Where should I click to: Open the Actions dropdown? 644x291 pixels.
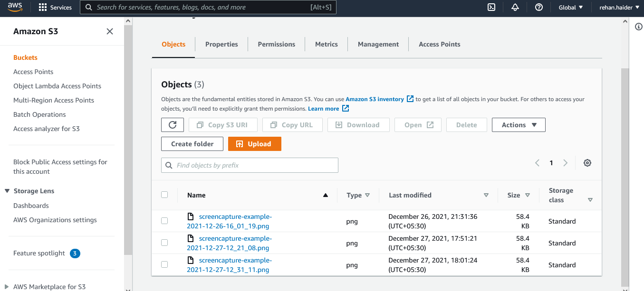[x=519, y=124]
